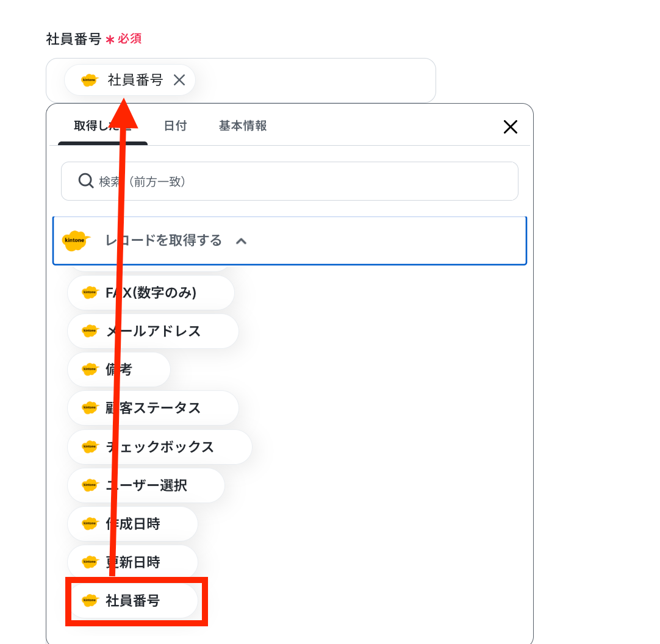Choose the highlighted 社員番号 option in list
660x644 pixels.
click(x=134, y=601)
